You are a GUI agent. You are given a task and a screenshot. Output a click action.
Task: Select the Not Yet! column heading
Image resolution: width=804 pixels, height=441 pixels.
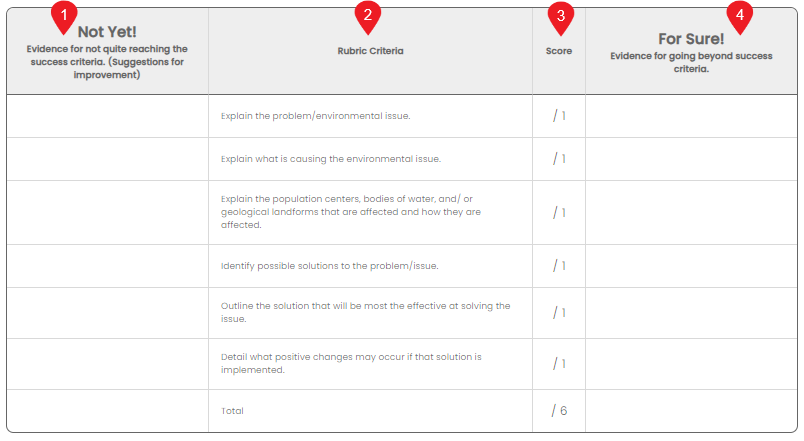tap(107, 32)
